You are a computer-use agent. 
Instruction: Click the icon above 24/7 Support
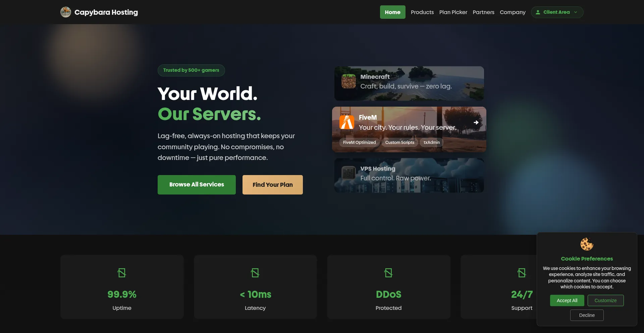(x=522, y=273)
